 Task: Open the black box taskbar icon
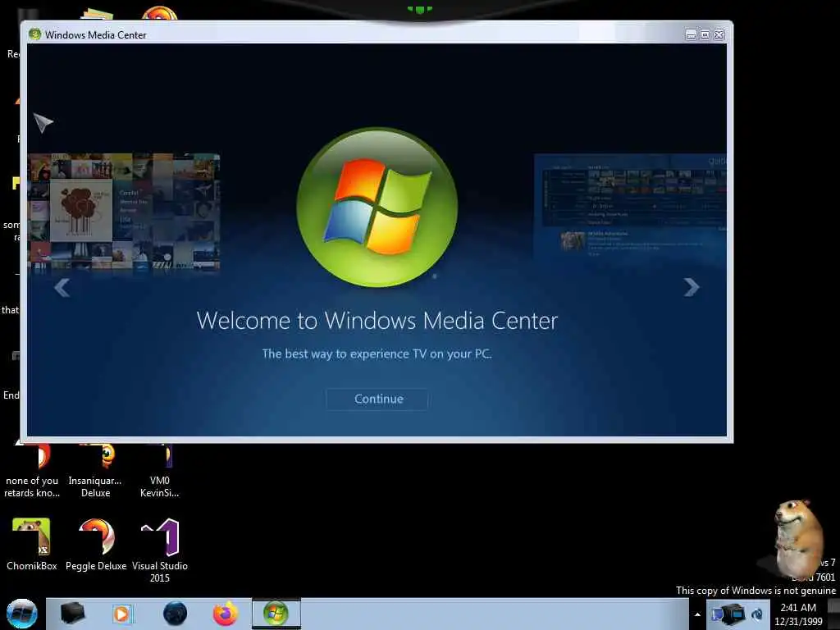point(72,614)
